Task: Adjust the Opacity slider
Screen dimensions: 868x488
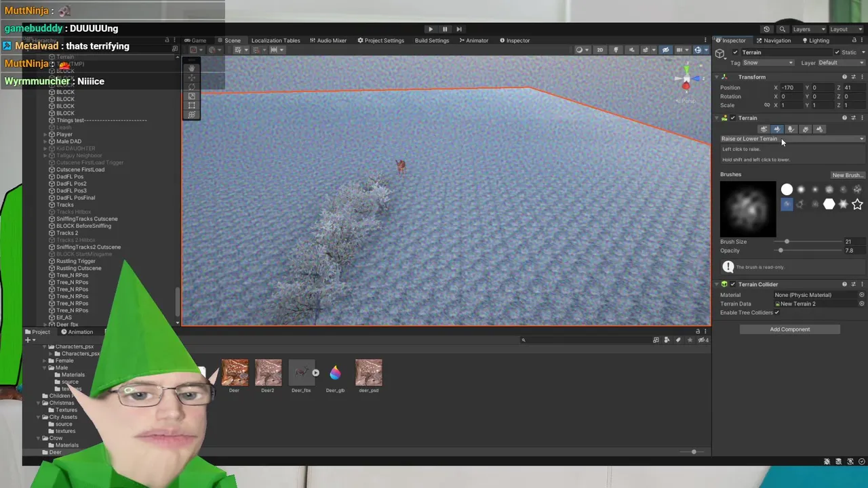Action: point(807,251)
